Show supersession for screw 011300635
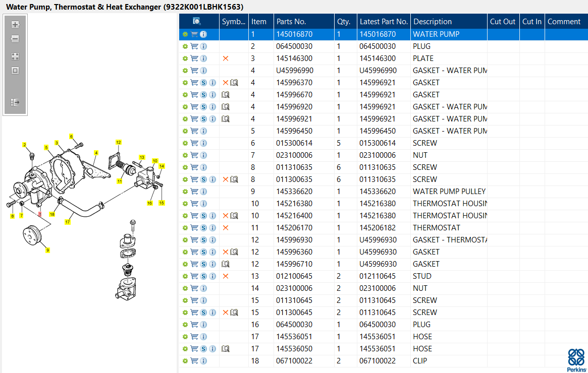This screenshot has height=373, width=588. [x=203, y=179]
